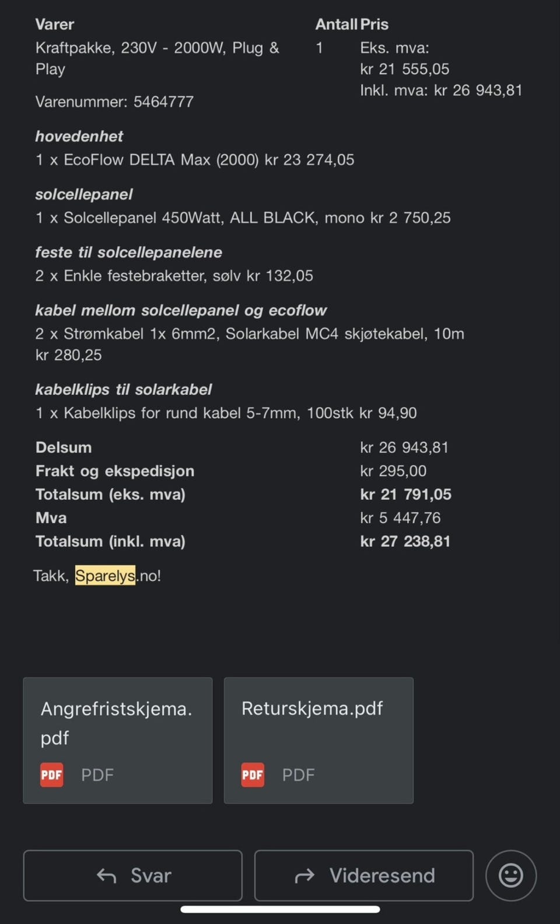The width and height of the screenshot is (560, 924).
Task: Tap the Frakt og ekspedisjon label
Action: tap(115, 471)
